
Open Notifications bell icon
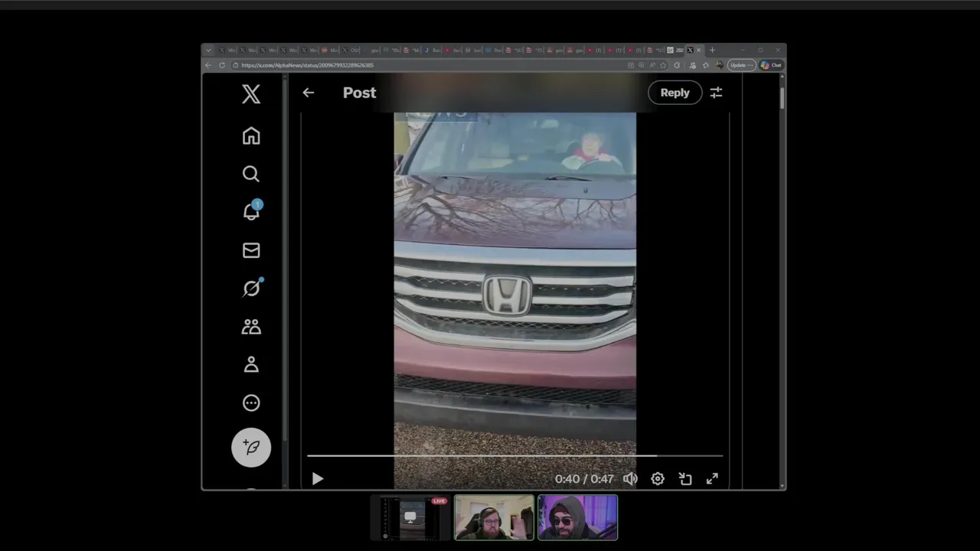click(251, 211)
